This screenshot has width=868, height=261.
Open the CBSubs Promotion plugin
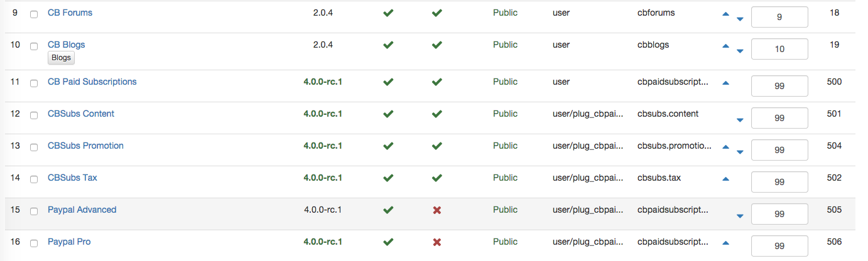[x=85, y=146]
